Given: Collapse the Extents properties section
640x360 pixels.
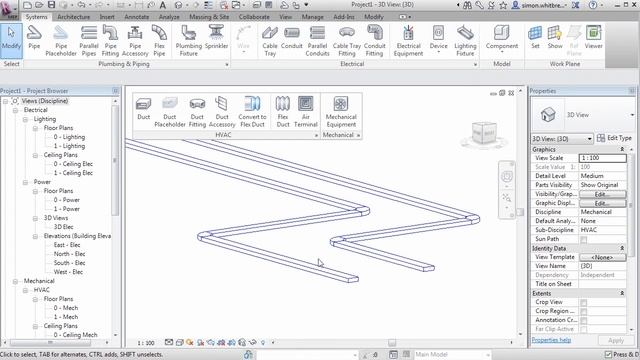Looking at the screenshot, I should click(x=622, y=293).
